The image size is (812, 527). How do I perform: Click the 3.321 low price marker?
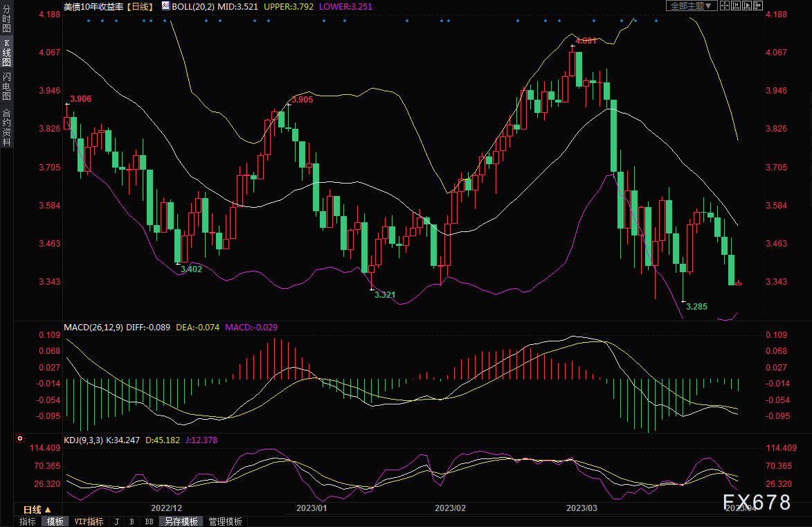[385, 294]
